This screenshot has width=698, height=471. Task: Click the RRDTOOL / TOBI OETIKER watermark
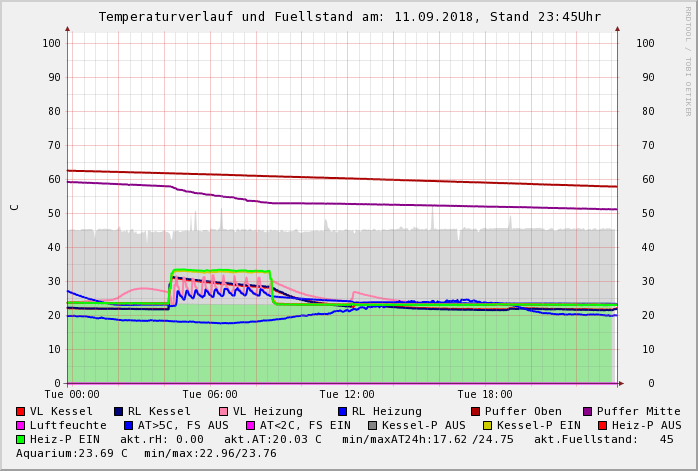click(687, 60)
